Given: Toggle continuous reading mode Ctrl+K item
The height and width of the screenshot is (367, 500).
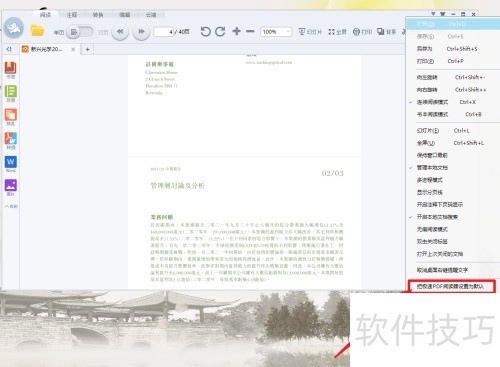Looking at the screenshot, I should coord(453,102).
